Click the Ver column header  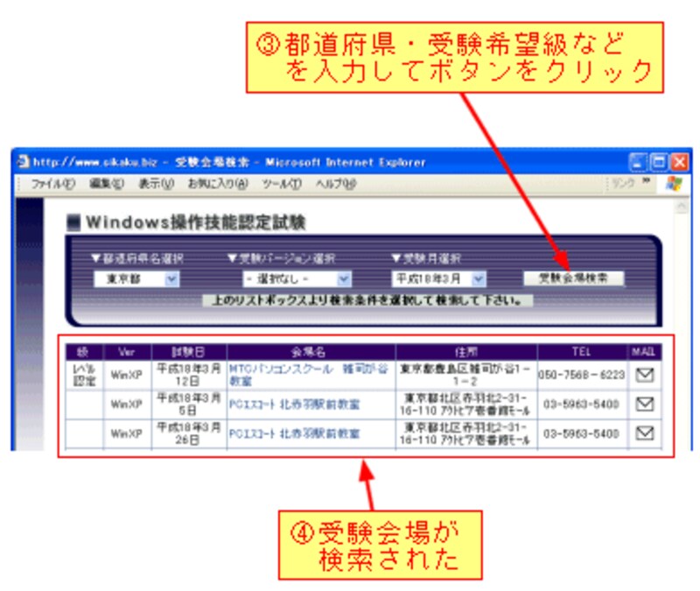click(127, 352)
